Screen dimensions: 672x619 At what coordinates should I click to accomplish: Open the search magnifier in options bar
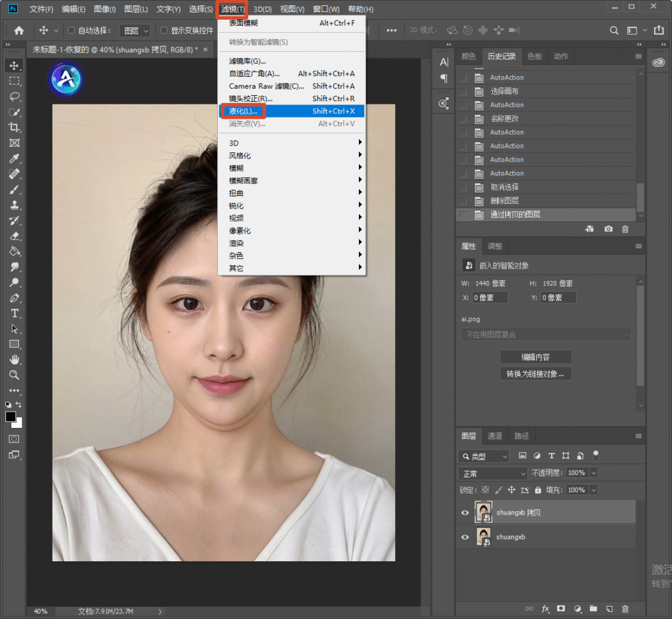pyautogui.click(x=614, y=30)
